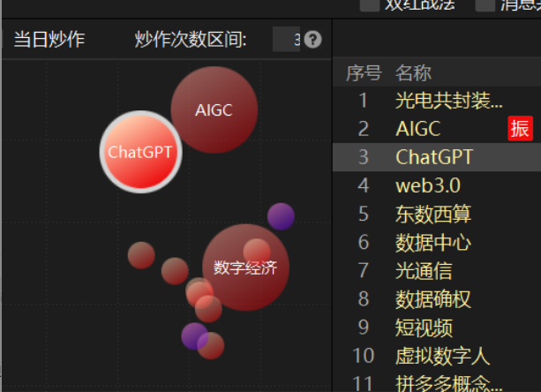Click the help question mark icon
541x392 pixels.
(312, 40)
